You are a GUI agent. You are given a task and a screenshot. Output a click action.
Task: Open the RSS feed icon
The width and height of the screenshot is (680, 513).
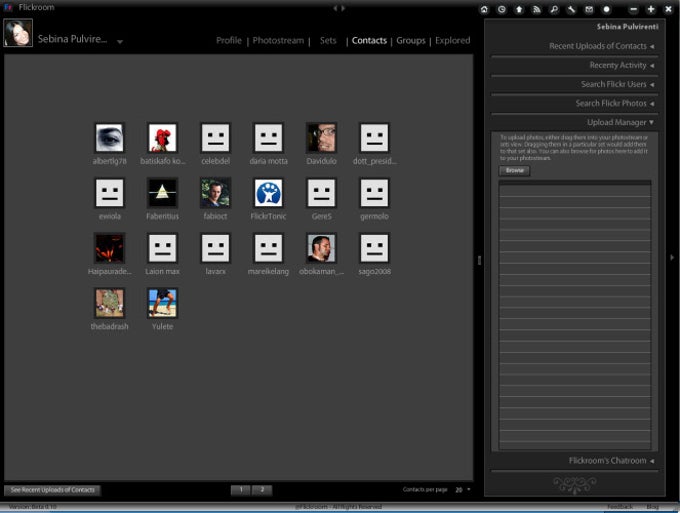tap(536, 9)
